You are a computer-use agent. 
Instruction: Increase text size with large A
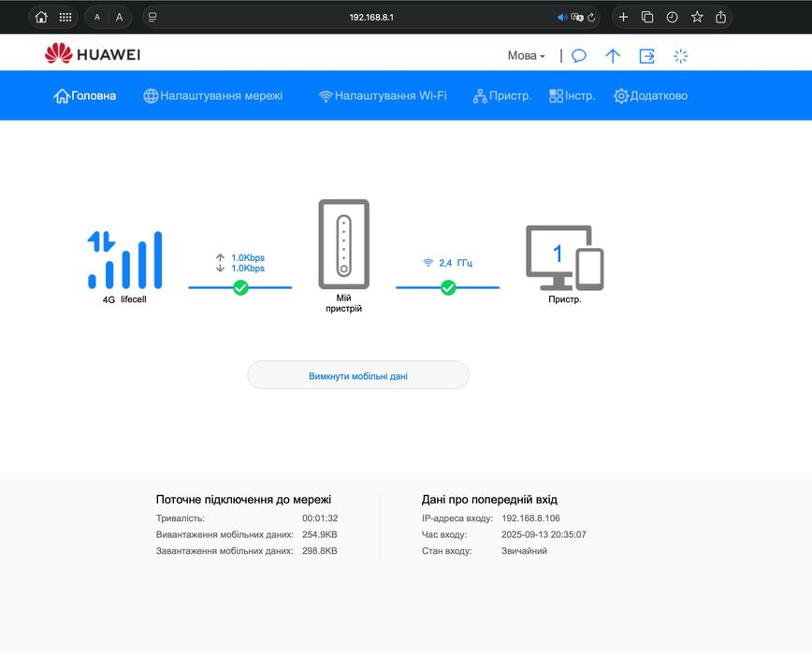[x=119, y=17]
